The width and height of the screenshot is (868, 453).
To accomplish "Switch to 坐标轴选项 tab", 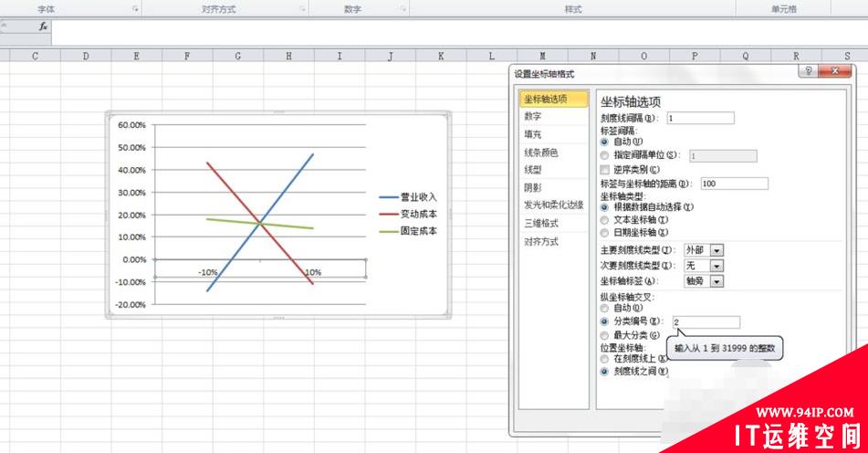I will click(554, 100).
